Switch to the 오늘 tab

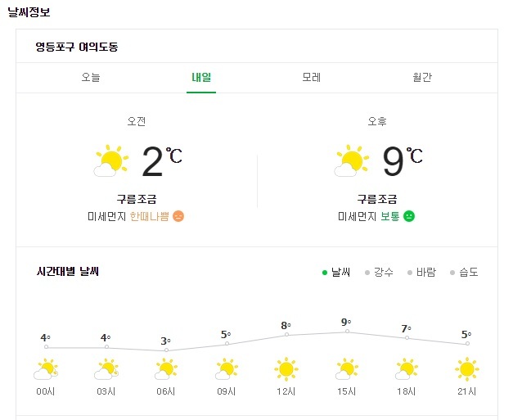91,77
